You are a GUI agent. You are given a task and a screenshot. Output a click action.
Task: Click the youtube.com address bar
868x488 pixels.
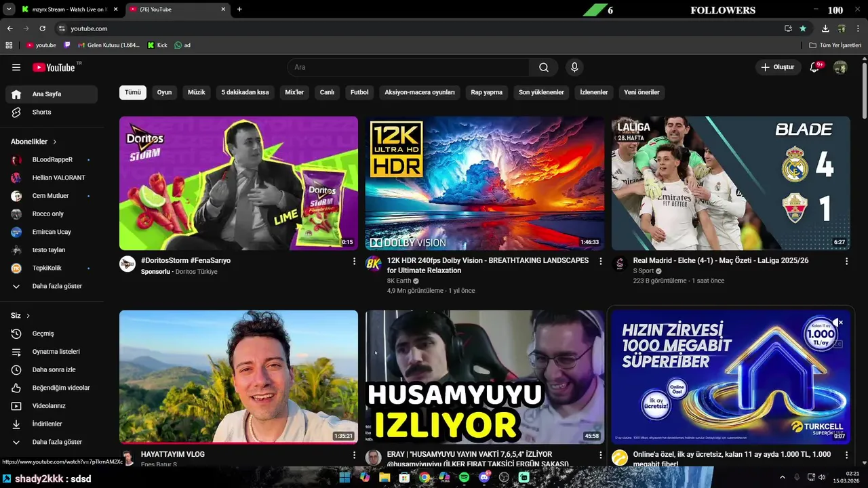tap(420, 28)
